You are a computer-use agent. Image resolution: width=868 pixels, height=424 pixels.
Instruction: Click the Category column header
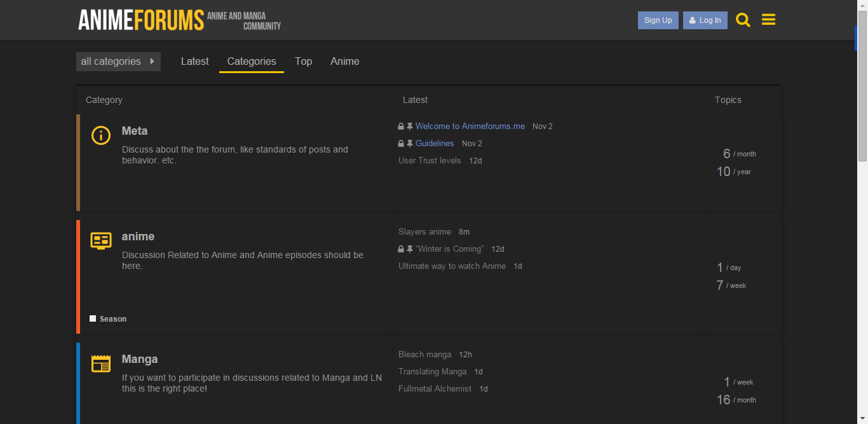(x=104, y=100)
